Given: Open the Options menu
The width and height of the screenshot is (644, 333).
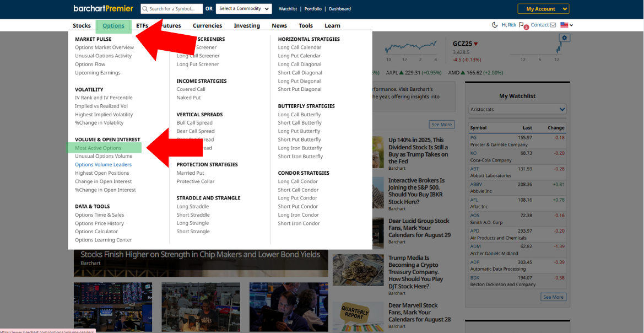Looking at the screenshot, I should (x=113, y=25).
